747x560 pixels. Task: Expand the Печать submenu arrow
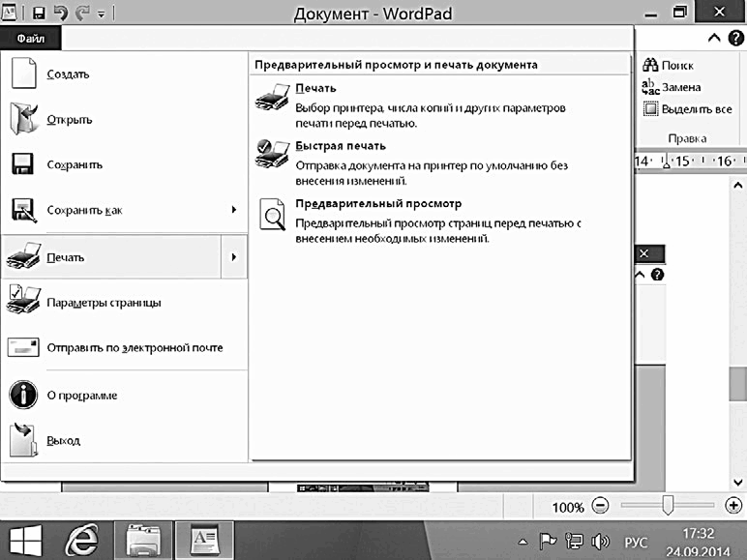click(234, 257)
